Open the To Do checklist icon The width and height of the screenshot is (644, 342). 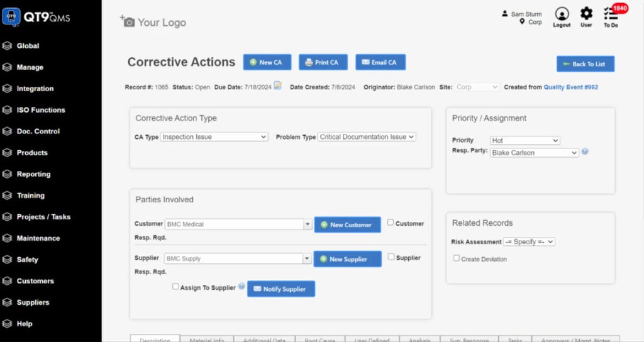610,14
